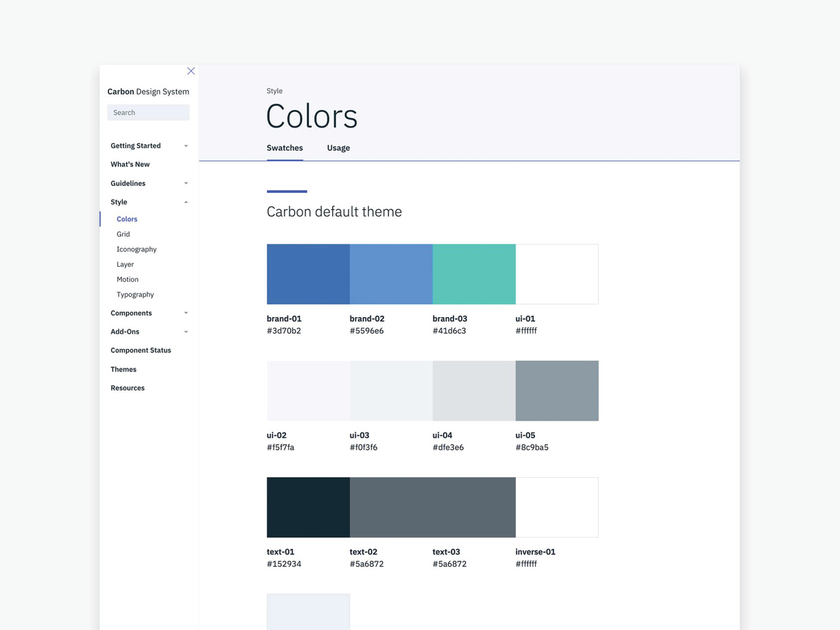
Task: Collapse the Style section chevron
Action: tap(186, 202)
